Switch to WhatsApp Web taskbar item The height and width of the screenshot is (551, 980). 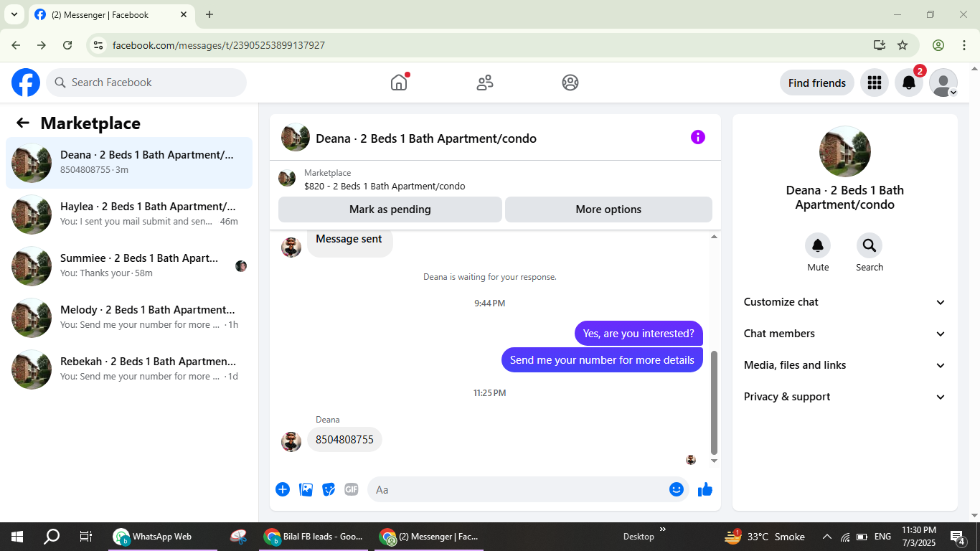163,537
